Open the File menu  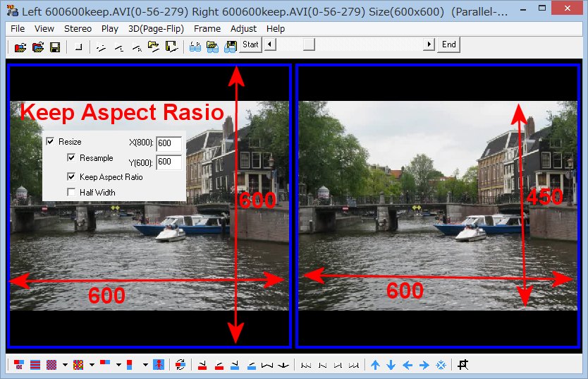(x=18, y=28)
